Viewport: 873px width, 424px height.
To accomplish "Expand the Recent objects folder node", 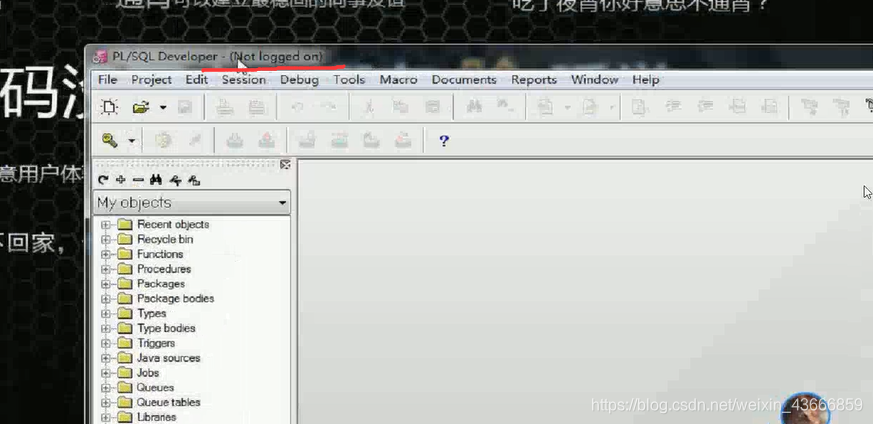I will (105, 225).
